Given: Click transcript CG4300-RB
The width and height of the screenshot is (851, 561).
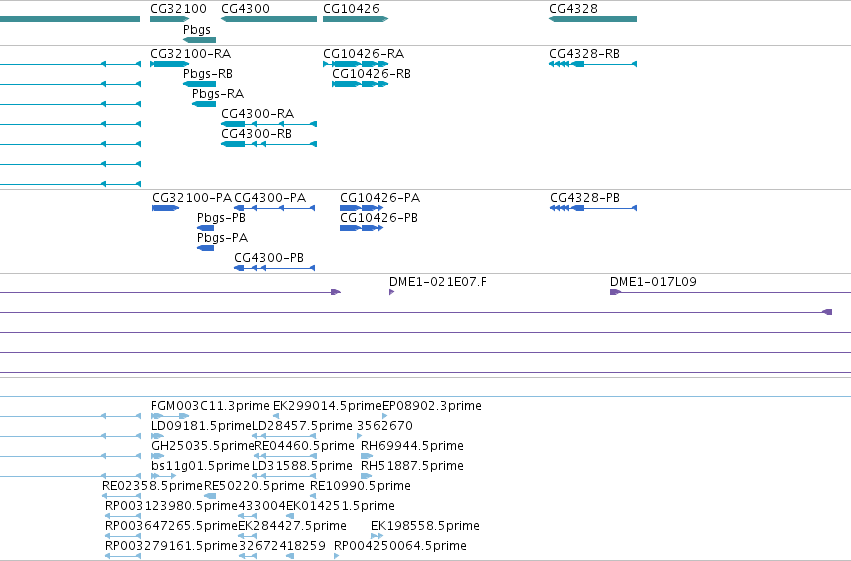Looking at the screenshot, I should coord(269,144).
